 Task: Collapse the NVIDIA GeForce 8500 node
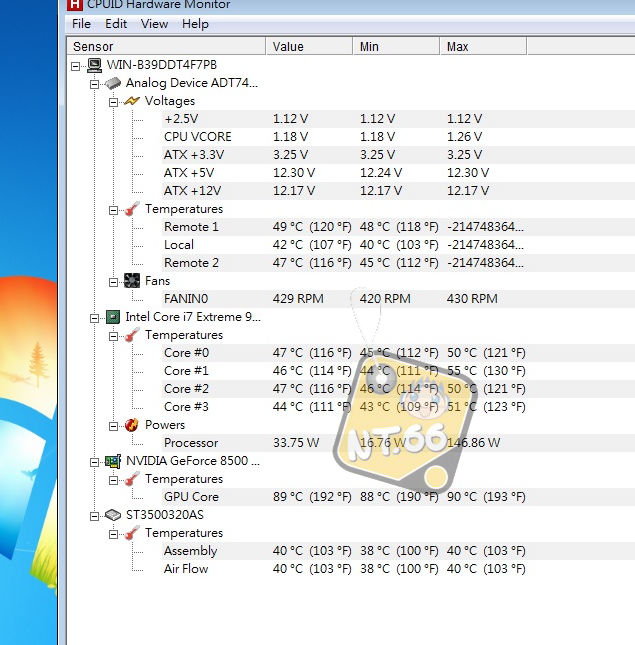point(95,462)
